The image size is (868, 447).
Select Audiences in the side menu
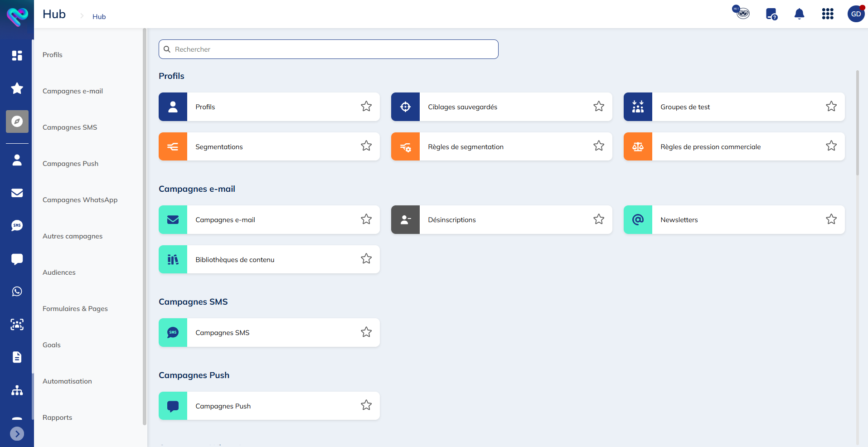(x=59, y=272)
